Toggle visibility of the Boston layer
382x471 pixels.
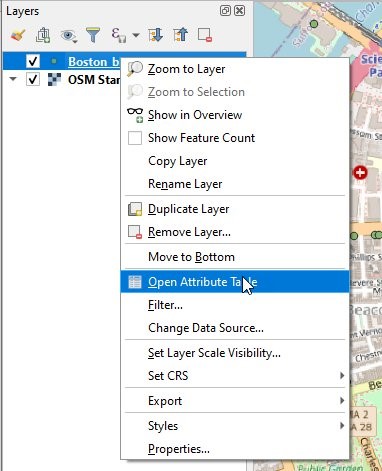pos(33,61)
